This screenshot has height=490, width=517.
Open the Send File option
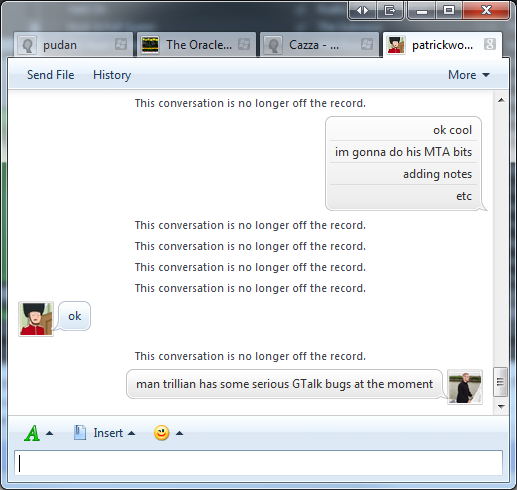point(51,75)
